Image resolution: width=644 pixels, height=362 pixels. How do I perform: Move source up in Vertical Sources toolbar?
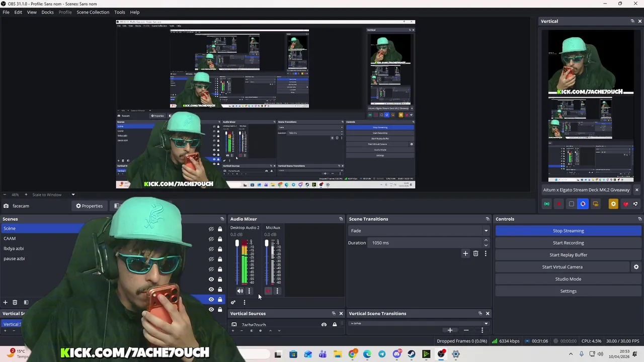click(x=270, y=330)
